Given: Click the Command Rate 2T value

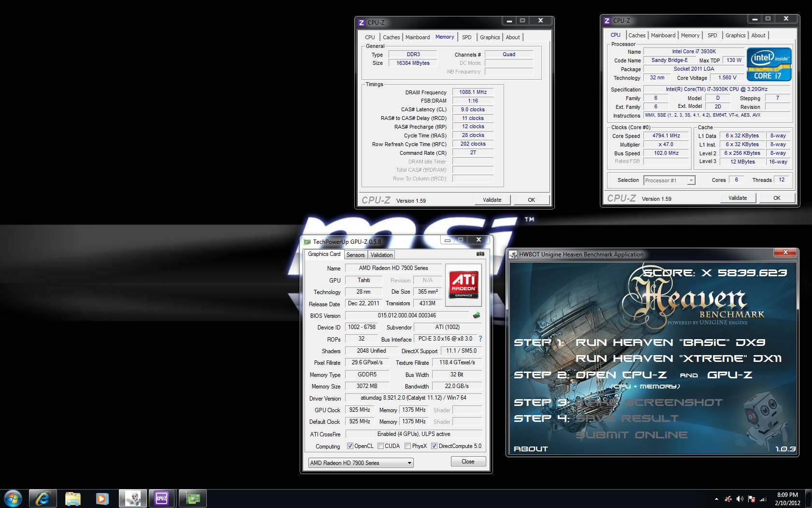Looking at the screenshot, I should coord(473,153).
